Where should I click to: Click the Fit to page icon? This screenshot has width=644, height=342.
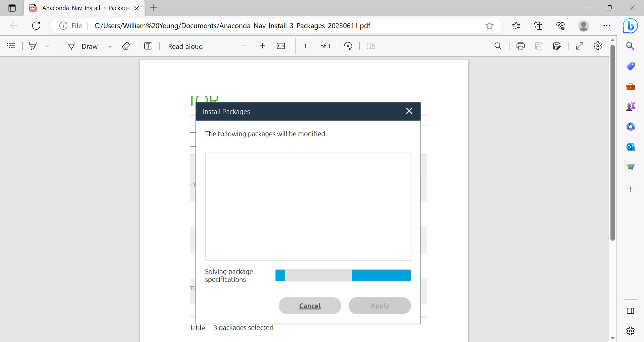[x=281, y=46]
